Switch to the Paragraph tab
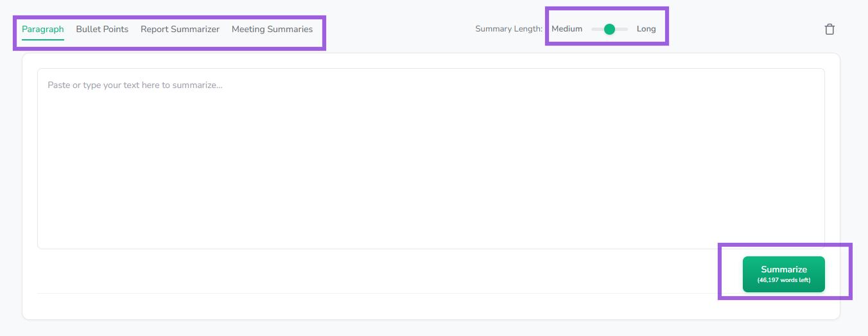Viewport: 868px width, 336px height. (43, 29)
